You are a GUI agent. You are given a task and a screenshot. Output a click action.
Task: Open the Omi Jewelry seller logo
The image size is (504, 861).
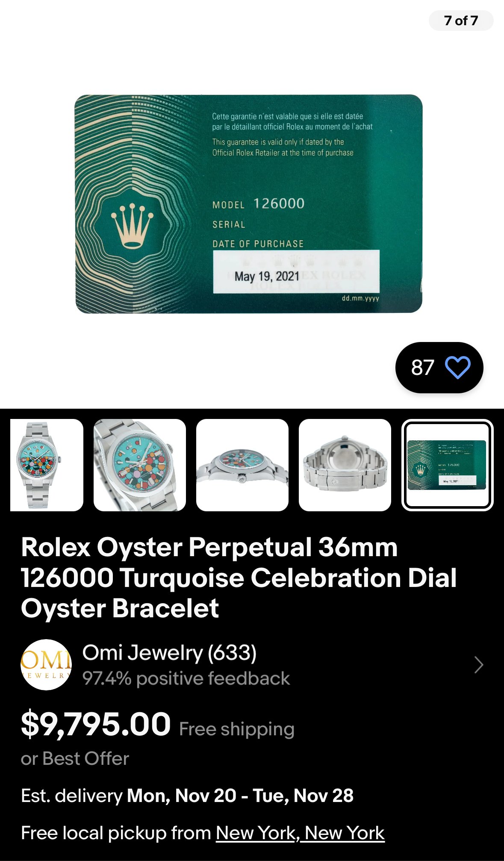pos(46,664)
